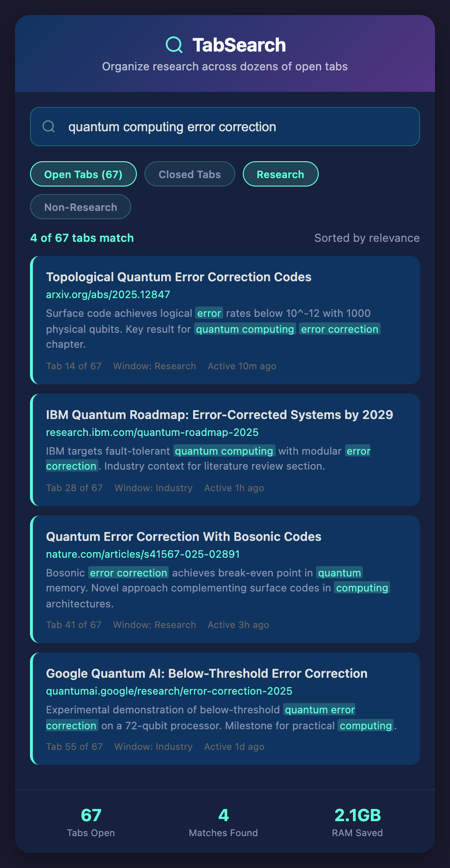Focus the quantum computing search input
Image resolution: width=450 pixels, height=868 pixels.
(x=234, y=127)
